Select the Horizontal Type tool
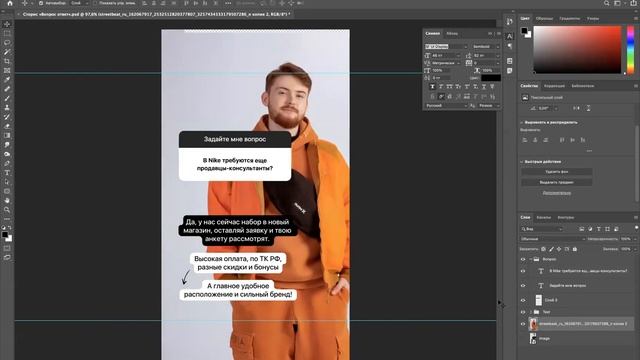This screenshot has width=640, height=360. click(x=7, y=173)
